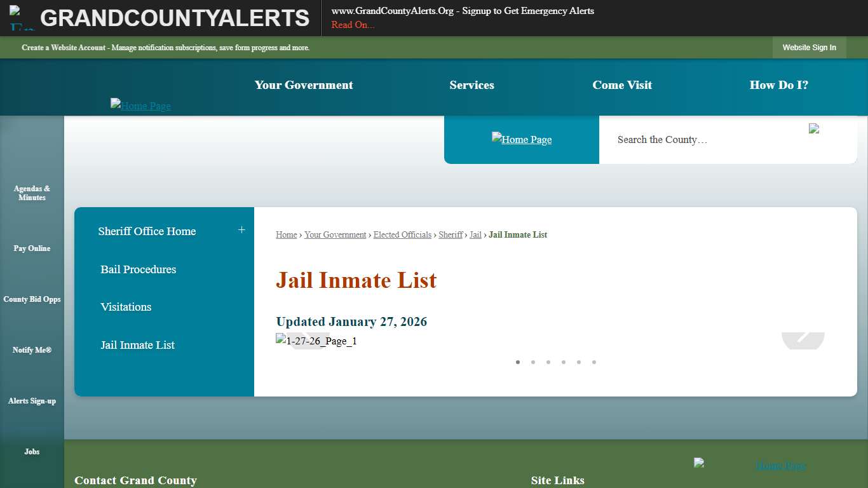Click the Search the County input field
Viewport: 868px width, 488px height.
pyautogui.click(x=663, y=139)
